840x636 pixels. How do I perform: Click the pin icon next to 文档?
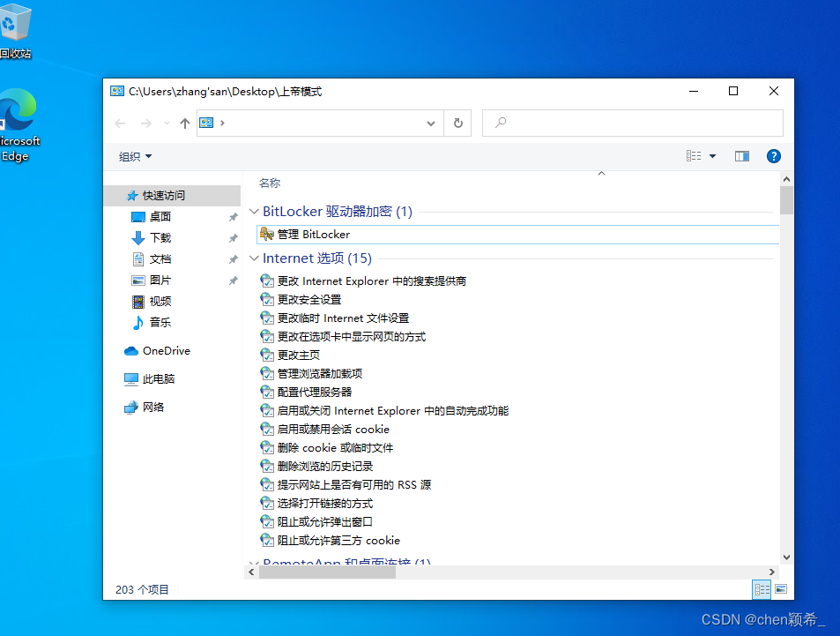point(233,259)
